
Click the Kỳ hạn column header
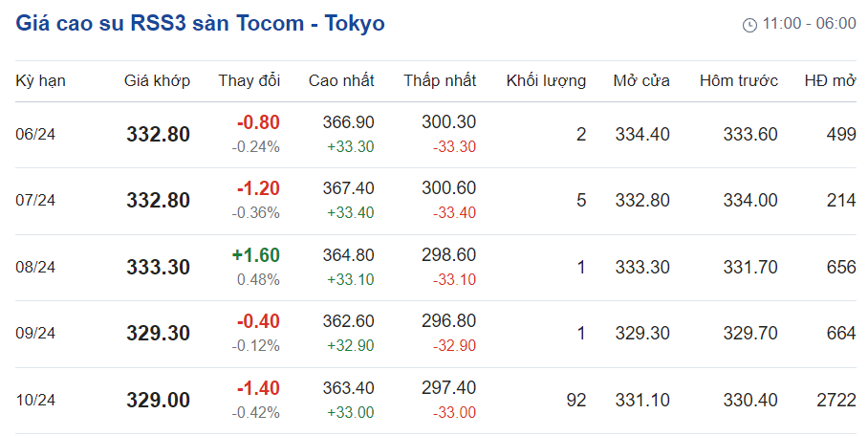point(40,80)
